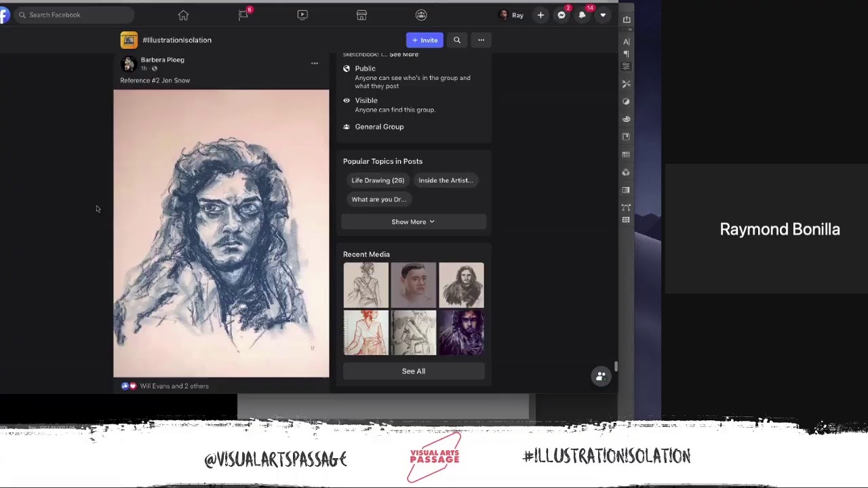This screenshot has height=488, width=868.
Task: Click the Create plus button
Action: [x=540, y=15]
